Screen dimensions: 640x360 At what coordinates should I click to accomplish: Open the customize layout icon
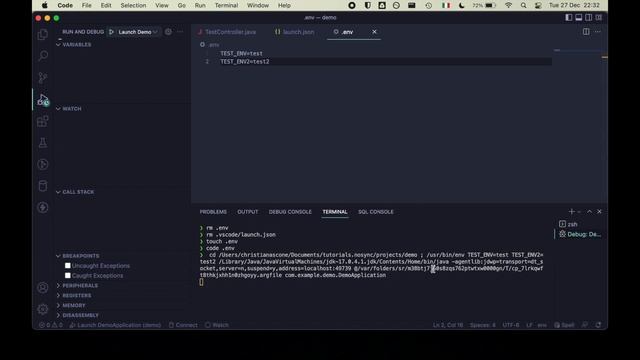pyautogui.click(x=599, y=18)
